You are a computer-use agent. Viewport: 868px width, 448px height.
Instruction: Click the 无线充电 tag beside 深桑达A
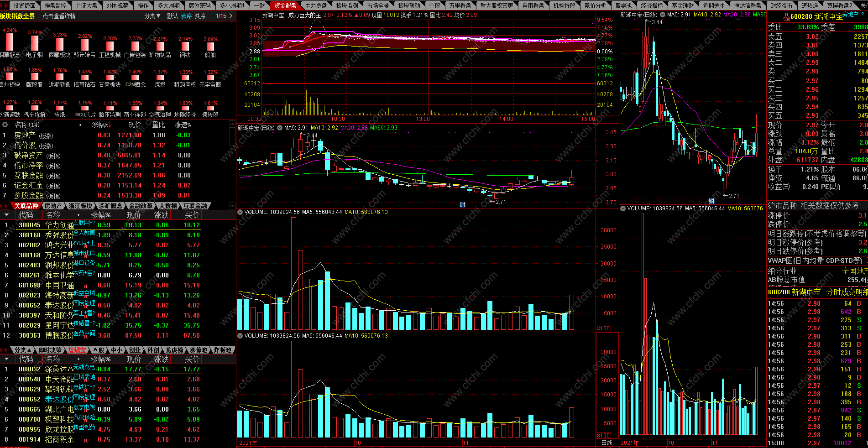pos(84,367)
